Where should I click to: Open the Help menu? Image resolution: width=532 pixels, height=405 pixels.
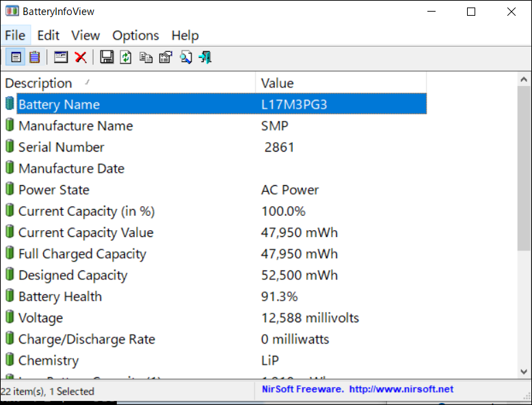(x=185, y=36)
